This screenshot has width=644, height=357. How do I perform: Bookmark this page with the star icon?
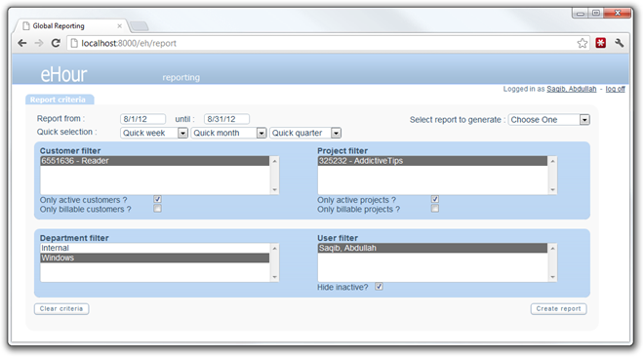tap(582, 43)
